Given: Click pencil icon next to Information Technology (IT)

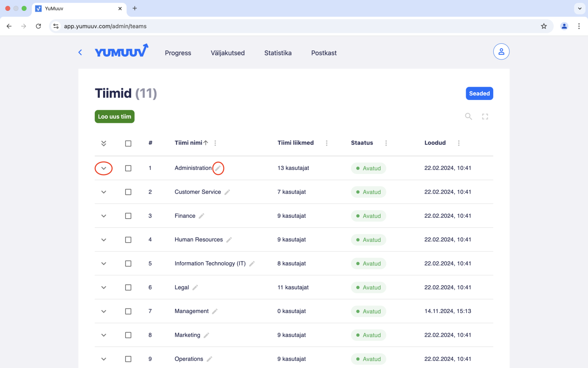Looking at the screenshot, I should click(252, 264).
